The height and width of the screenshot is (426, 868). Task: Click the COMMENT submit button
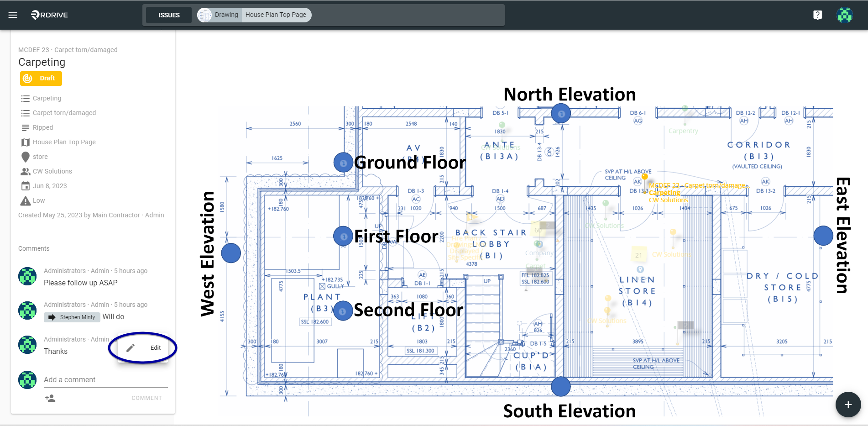click(x=146, y=398)
